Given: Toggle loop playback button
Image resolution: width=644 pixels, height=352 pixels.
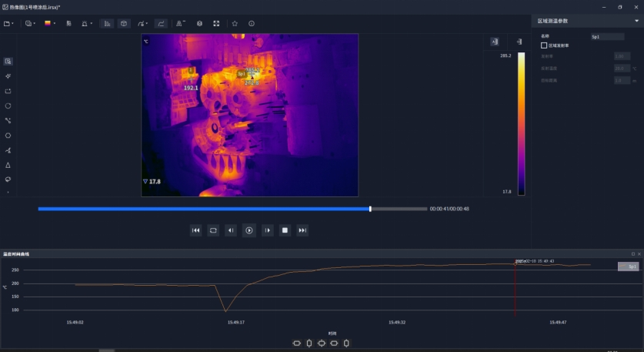Looking at the screenshot, I should 213,230.
